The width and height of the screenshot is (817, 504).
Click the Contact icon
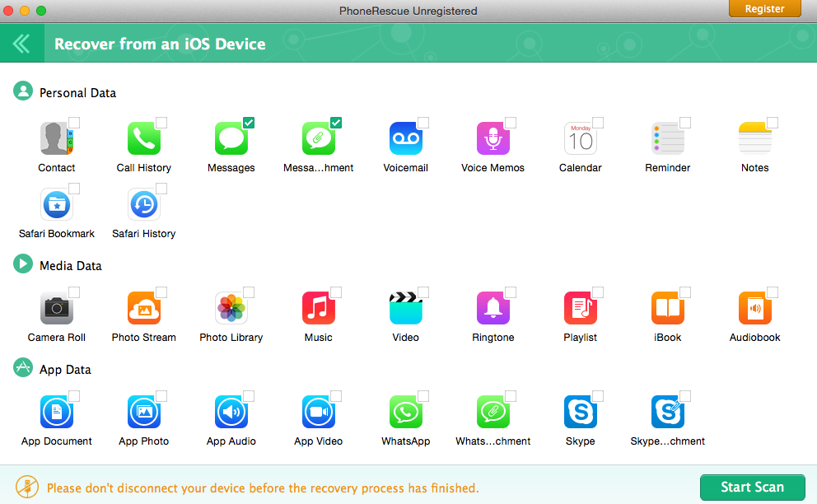tap(57, 138)
